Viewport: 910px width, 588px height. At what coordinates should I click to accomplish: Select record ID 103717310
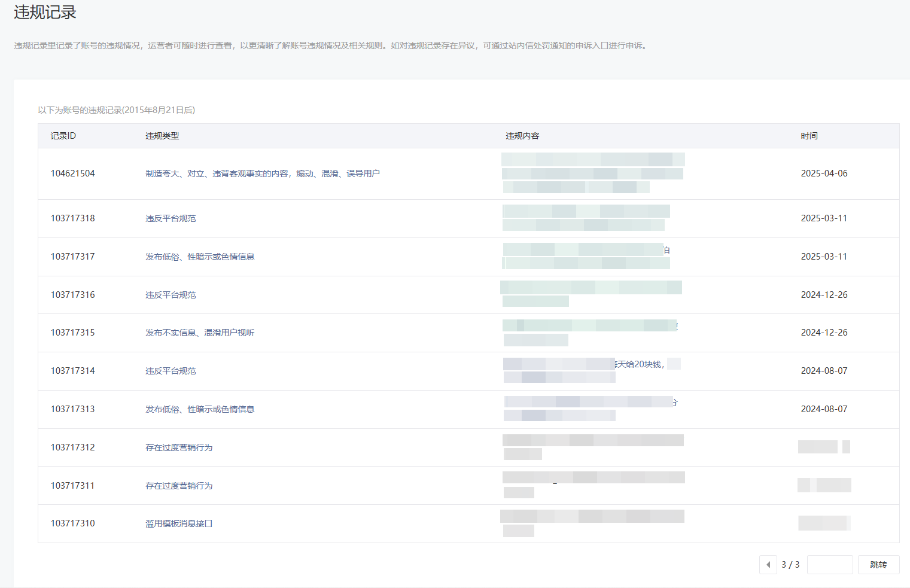click(x=72, y=523)
